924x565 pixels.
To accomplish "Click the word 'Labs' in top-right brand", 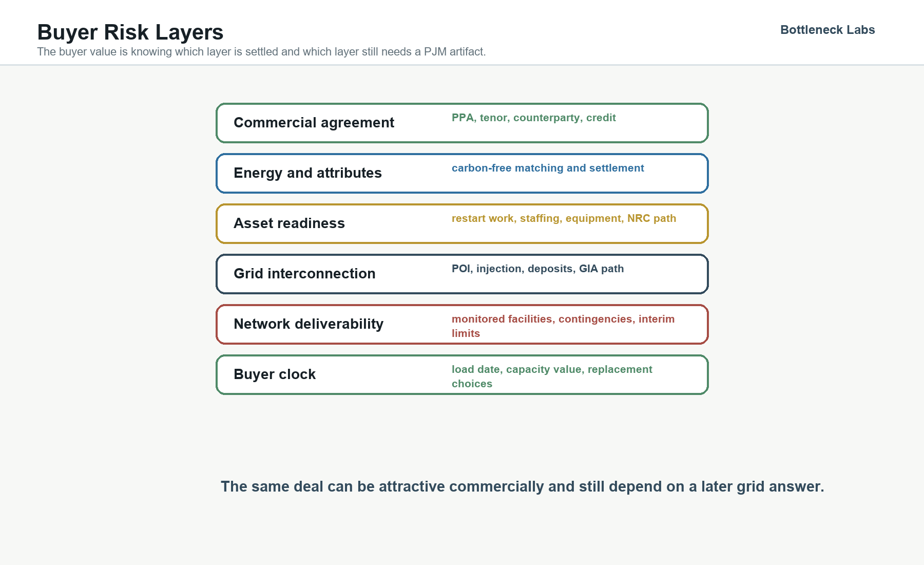I will click(x=861, y=30).
